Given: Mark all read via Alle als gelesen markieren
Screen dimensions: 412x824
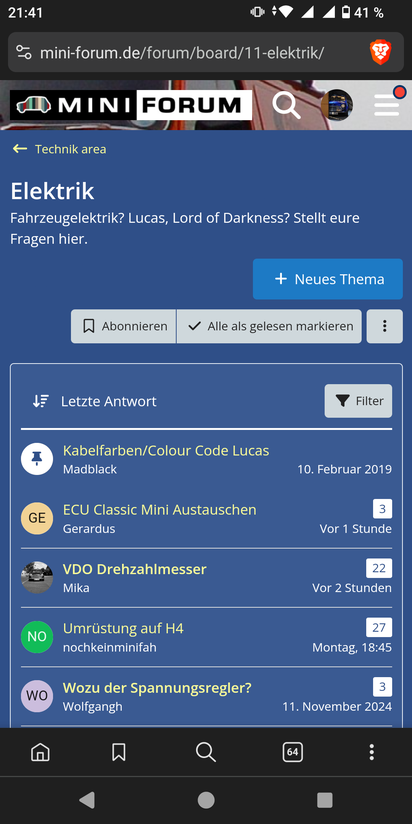Looking at the screenshot, I should point(269,326).
